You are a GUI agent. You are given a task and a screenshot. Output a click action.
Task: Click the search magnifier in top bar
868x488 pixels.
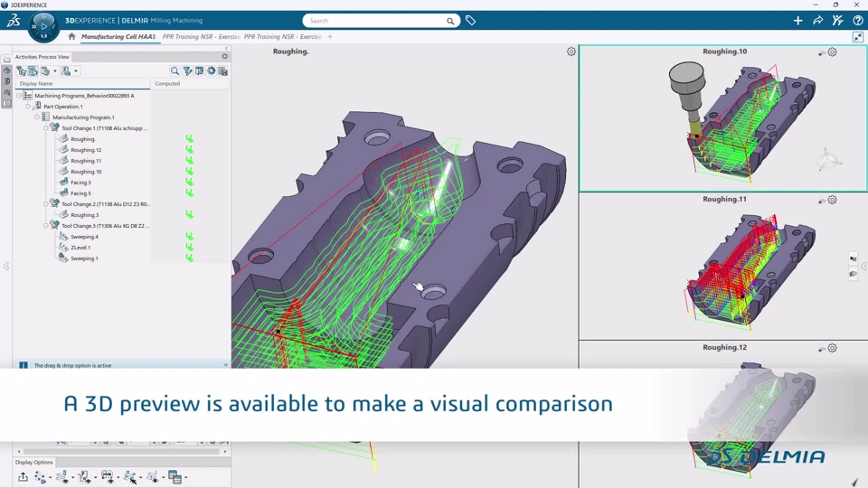[x=450, y=21]
